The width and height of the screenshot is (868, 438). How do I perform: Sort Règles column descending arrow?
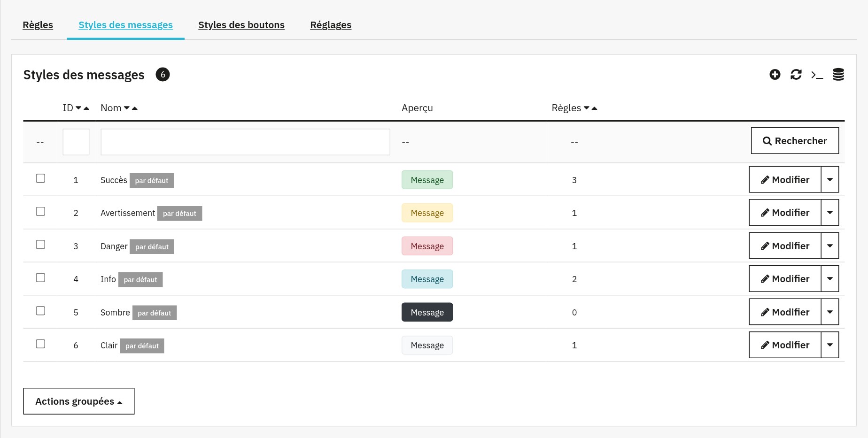point(587,108)
